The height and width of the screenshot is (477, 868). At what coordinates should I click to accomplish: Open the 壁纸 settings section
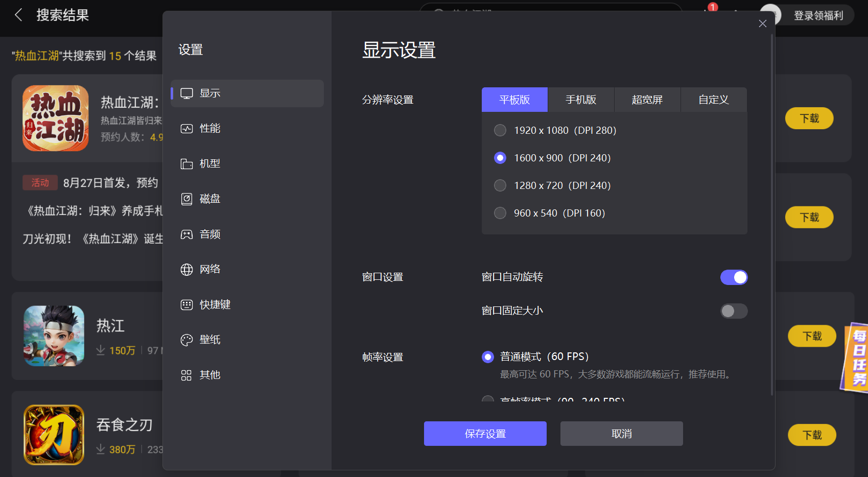pyautogui.click(x=247, y=340)
